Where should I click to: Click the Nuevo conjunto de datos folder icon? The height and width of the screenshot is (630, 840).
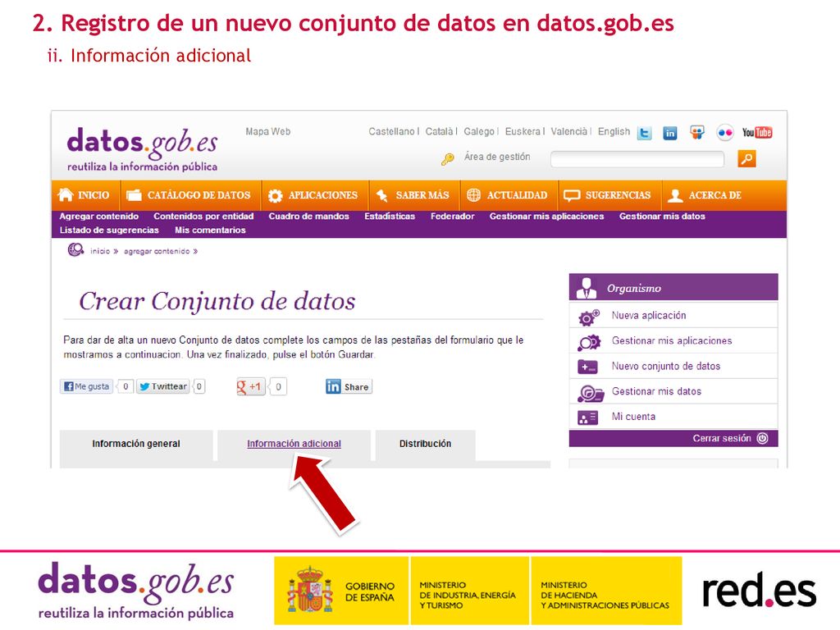[x=587, y=367]
